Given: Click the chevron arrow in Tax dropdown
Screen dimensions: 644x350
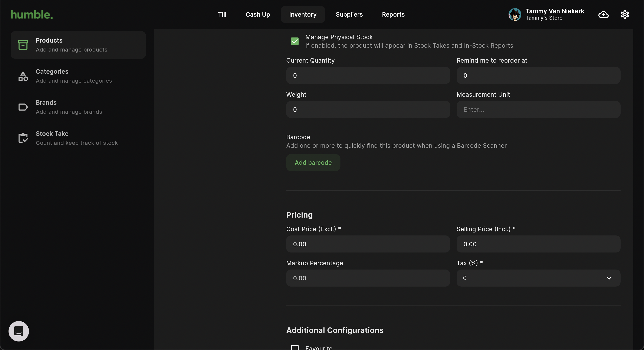Looking at the screenshot, I should pos(609,278).
